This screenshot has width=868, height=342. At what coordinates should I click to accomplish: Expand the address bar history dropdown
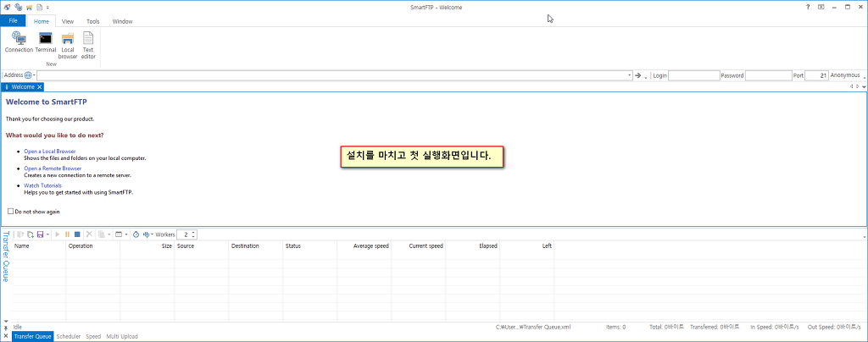pos(629,75)
